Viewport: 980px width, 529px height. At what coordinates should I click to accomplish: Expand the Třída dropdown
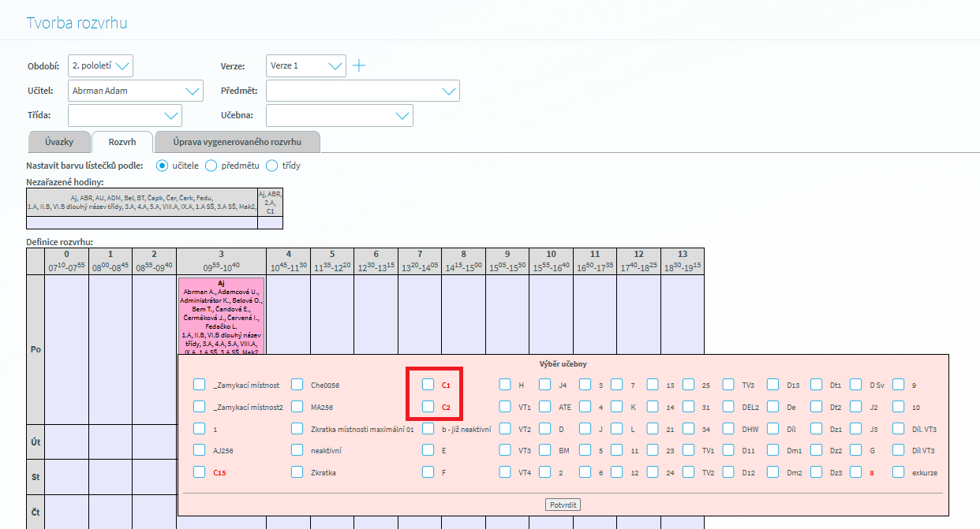click(125, 115)
